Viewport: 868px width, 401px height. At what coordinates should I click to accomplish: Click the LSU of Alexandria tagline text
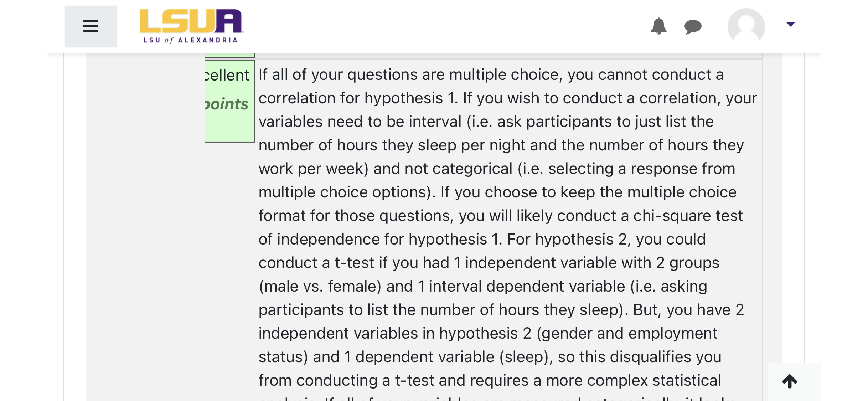pyautogui.click(x=190, y=40)
